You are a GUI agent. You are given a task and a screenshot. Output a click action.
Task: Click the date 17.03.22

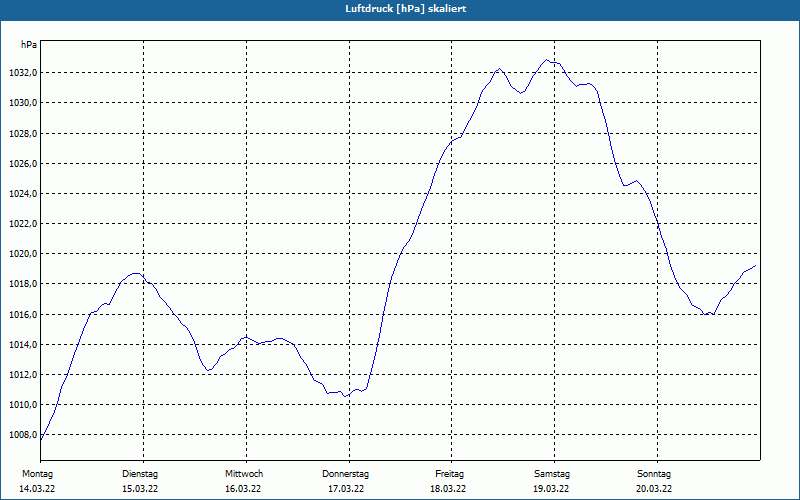(346, 489)
